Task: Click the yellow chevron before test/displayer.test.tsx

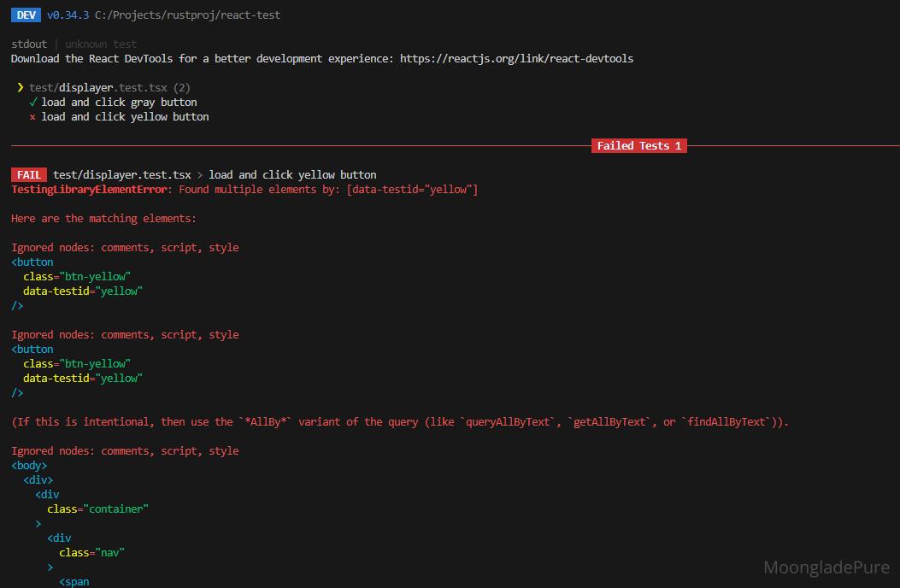Action: (x=20, y=87)
